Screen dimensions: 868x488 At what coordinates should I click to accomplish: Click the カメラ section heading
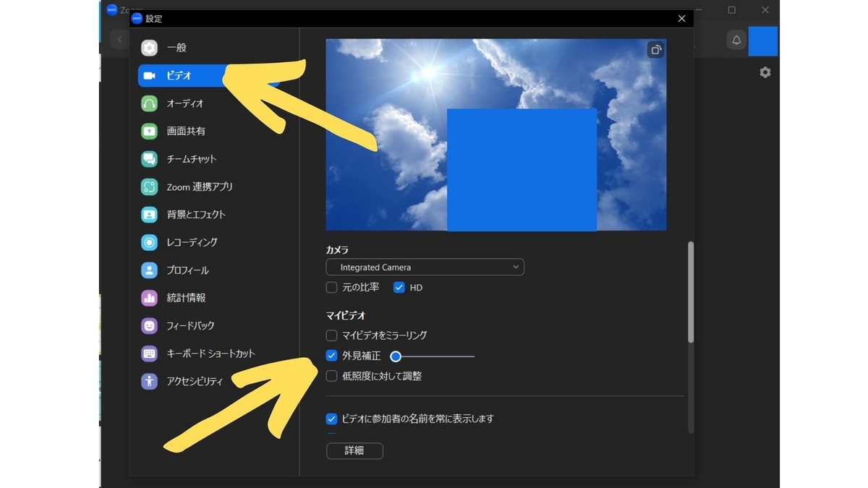pos(337,250)
